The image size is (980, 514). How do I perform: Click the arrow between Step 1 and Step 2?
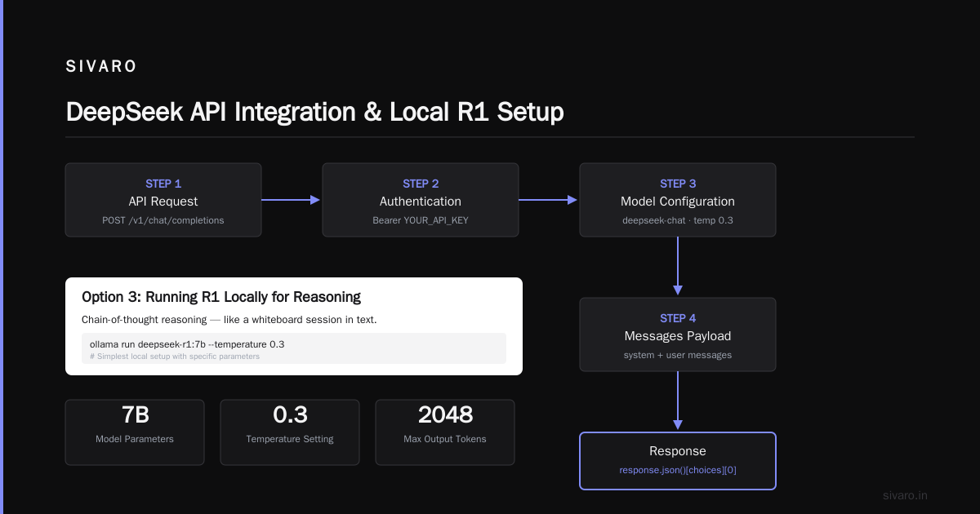coord(292,200)
